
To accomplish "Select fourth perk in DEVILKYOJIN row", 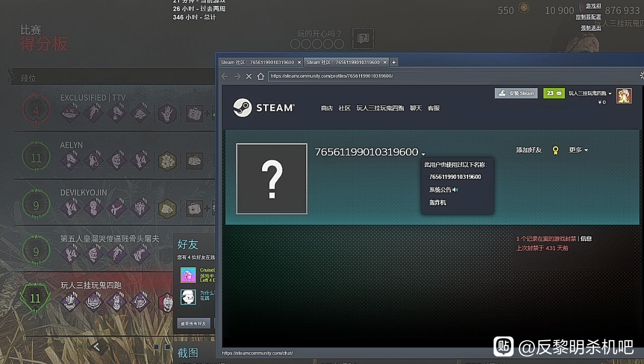I will click(140, 208).
